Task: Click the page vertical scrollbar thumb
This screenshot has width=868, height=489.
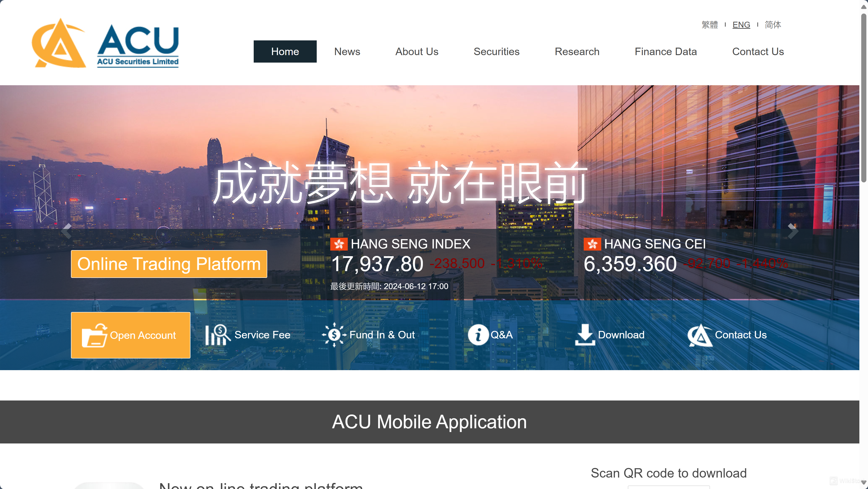Action: [x=864, y=98]
